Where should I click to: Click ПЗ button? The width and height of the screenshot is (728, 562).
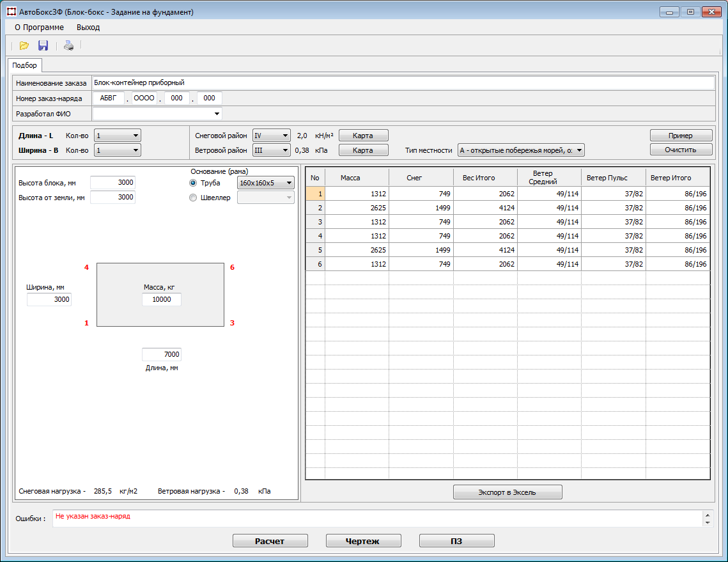click(x=457, y=541)
